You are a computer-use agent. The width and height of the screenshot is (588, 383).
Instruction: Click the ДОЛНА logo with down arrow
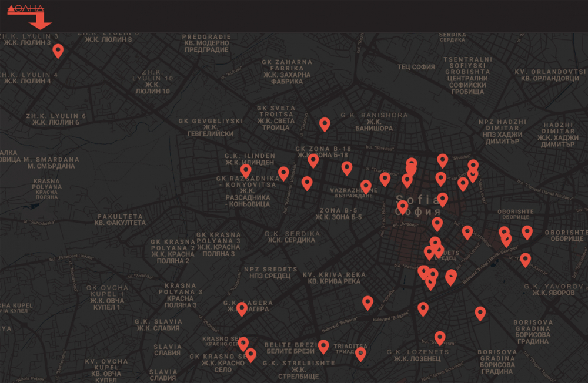point(29,17)
